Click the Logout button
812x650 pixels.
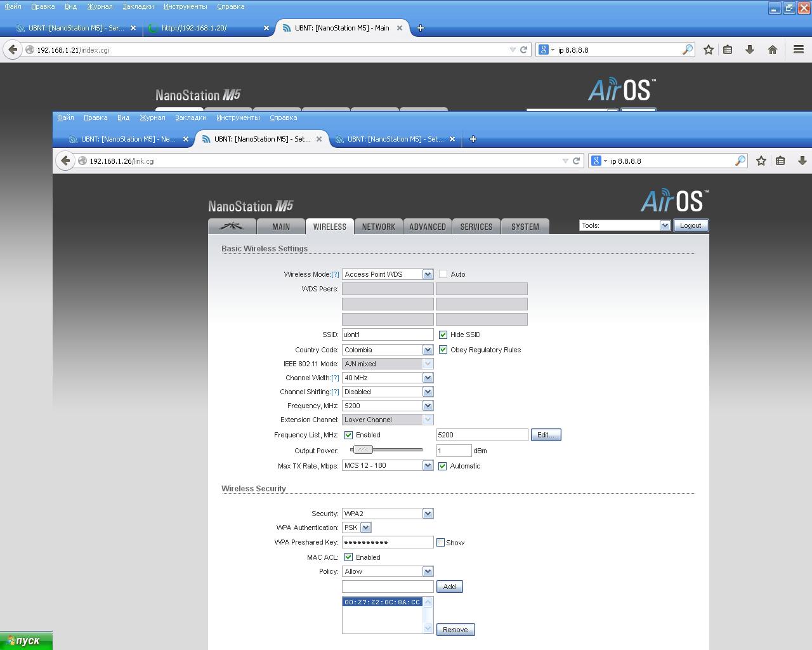tap(690, 225)
